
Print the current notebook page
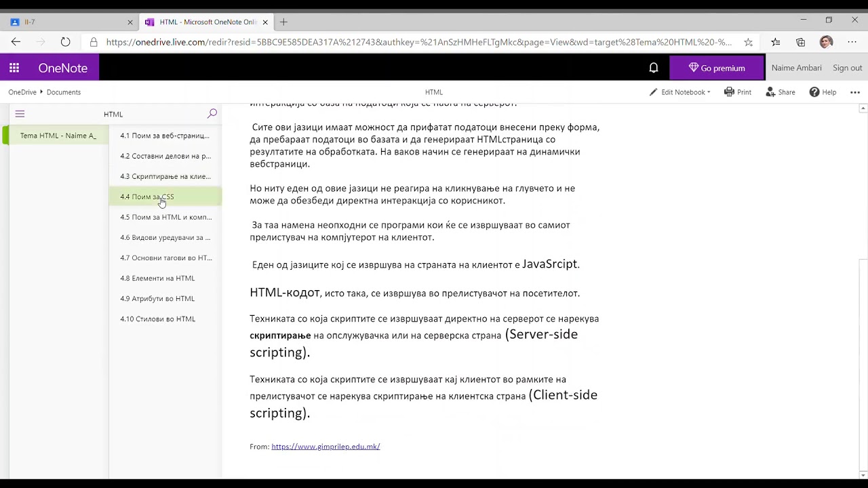738,92
